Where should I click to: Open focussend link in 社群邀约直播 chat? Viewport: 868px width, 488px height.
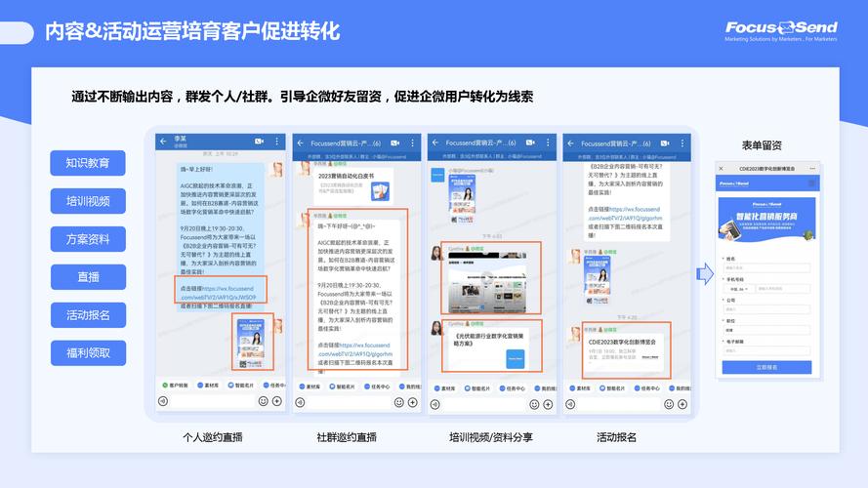coord(354,349)
